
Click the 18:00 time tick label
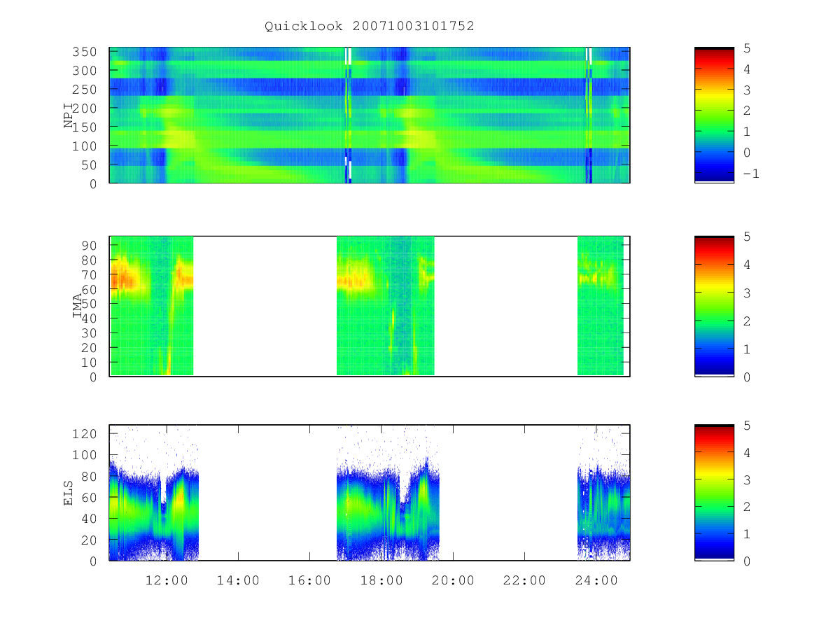[x=381, y=580]
